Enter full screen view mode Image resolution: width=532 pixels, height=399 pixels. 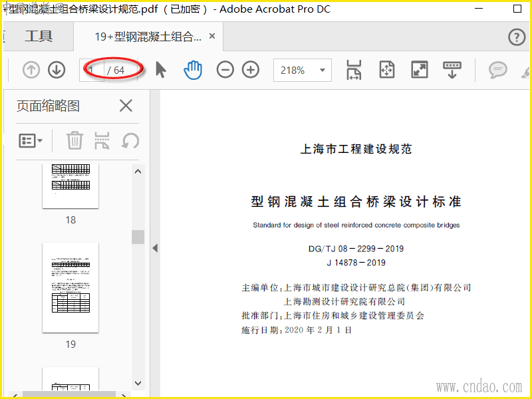coord(420,70)
